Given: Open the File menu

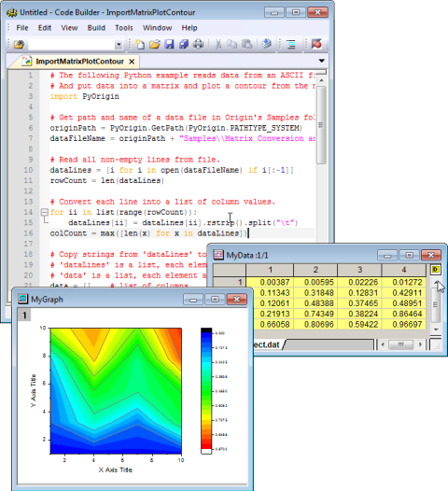Looking at the screenshot, I should pos(22,28).
